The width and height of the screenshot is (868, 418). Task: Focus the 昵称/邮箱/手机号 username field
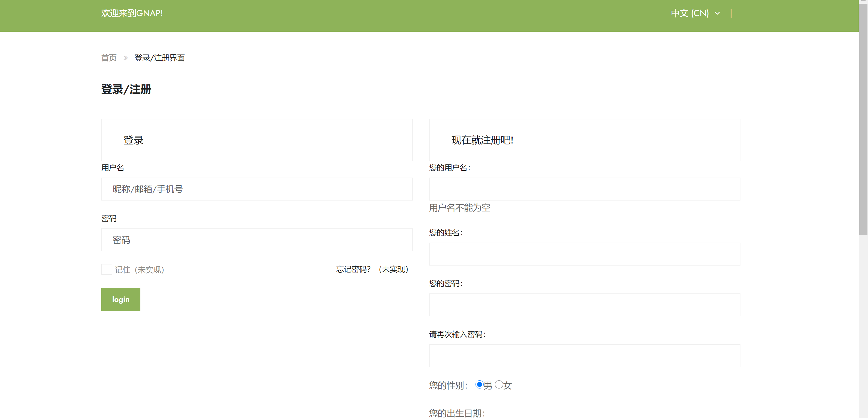257,189
